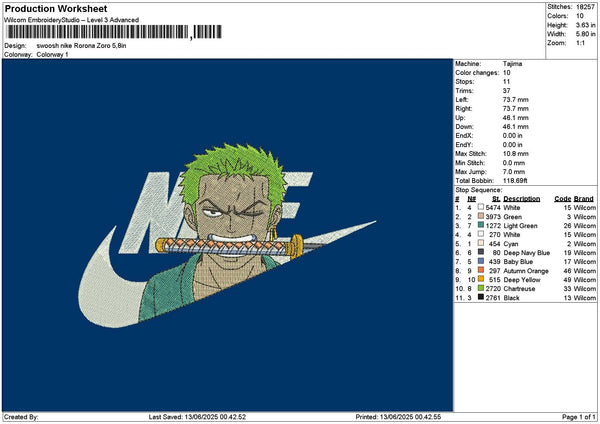Click stitch count '5474' in row 1
Viewport: 600px width, 424px height.
493,208
